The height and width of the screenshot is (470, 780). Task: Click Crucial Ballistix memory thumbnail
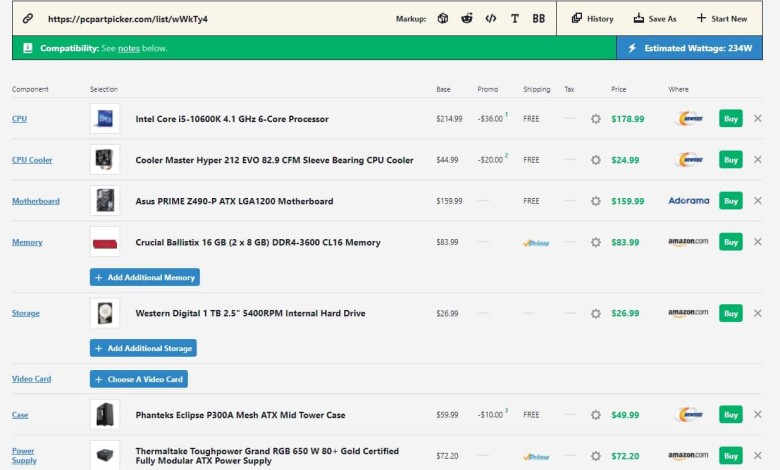pyautogui.click(x=105, y=242)
